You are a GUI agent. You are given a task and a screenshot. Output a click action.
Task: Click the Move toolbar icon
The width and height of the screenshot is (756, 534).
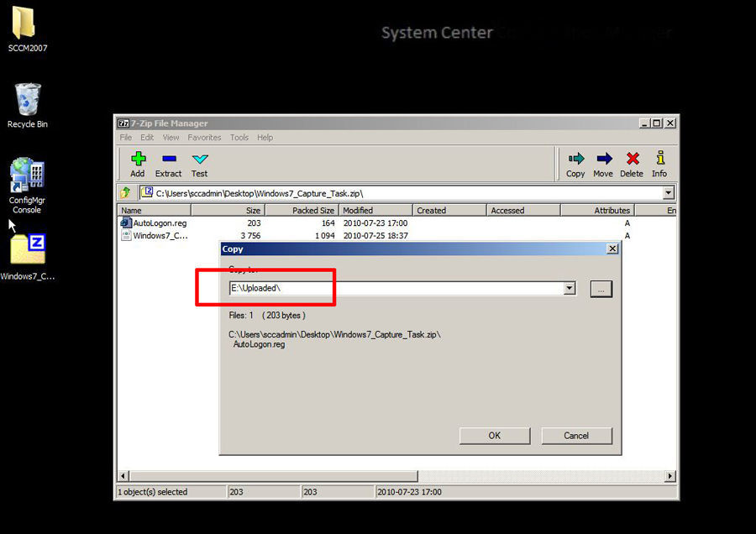click(604, 159)
